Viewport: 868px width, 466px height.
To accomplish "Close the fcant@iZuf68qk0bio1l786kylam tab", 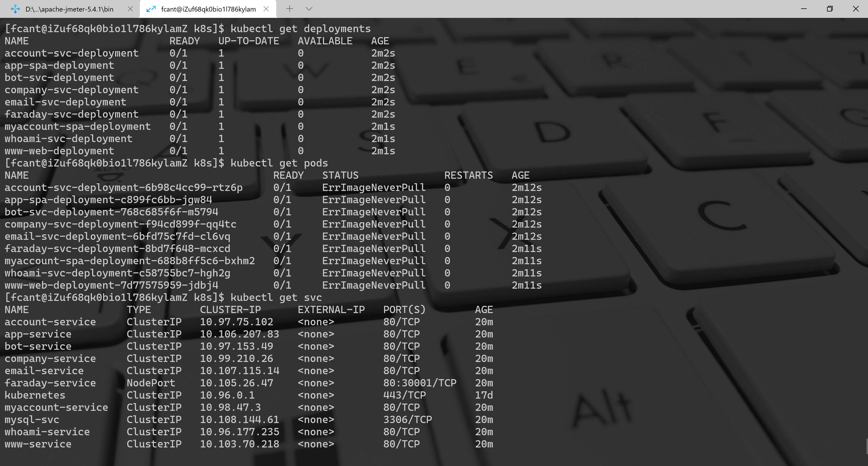I will 266,9.
